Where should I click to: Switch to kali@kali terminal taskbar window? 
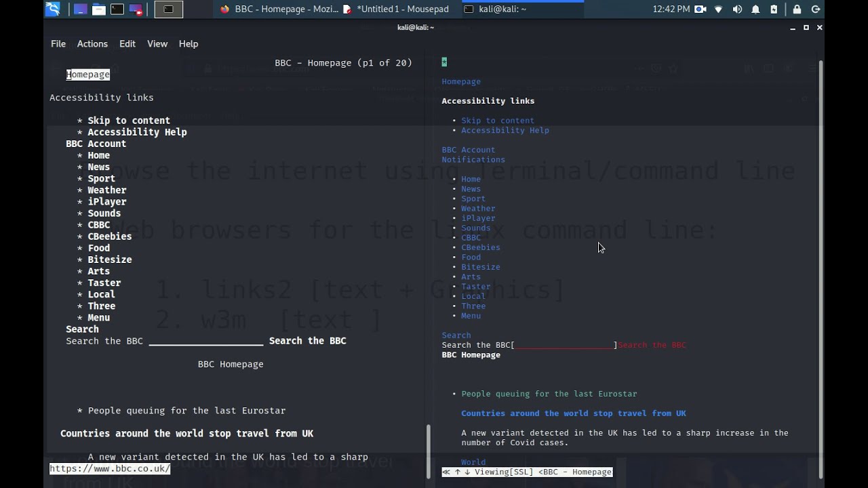(522, 9)
